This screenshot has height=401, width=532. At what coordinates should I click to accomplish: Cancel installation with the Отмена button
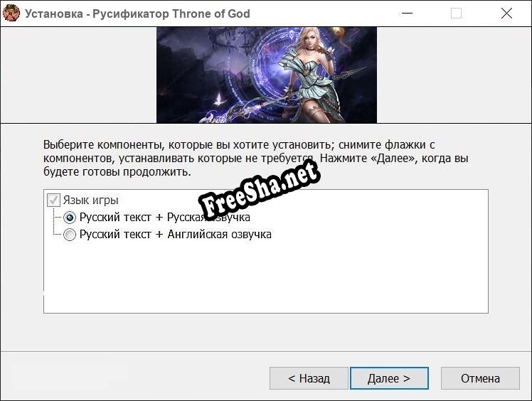click(x=480, y=378)
